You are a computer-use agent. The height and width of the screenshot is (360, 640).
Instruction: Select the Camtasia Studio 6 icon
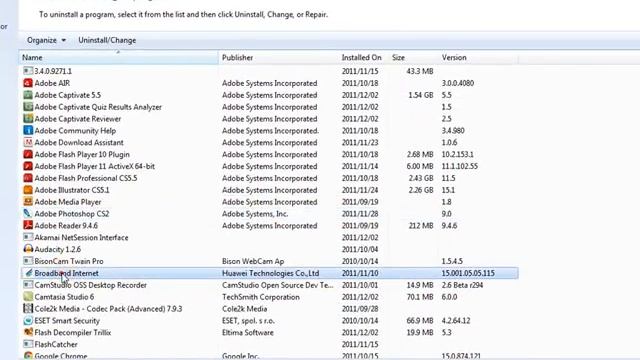click(x=28, y=297)
